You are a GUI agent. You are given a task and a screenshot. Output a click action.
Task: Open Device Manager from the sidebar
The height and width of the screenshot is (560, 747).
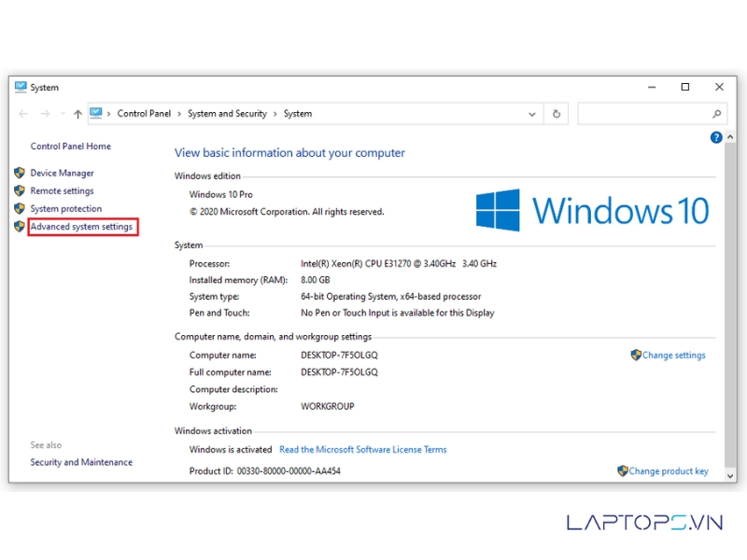[x=62, y=173]
